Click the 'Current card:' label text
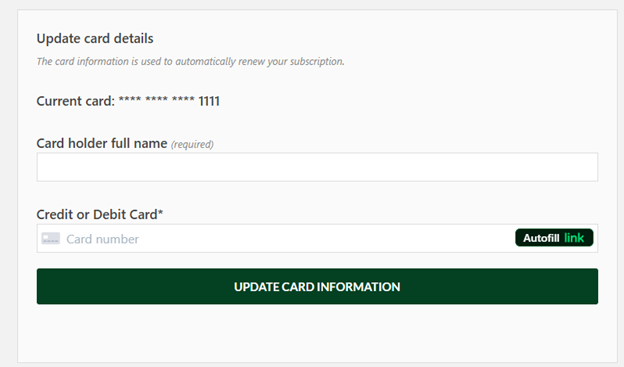The height and width of the screenshot is (367, 624). (x=76, y=101)
